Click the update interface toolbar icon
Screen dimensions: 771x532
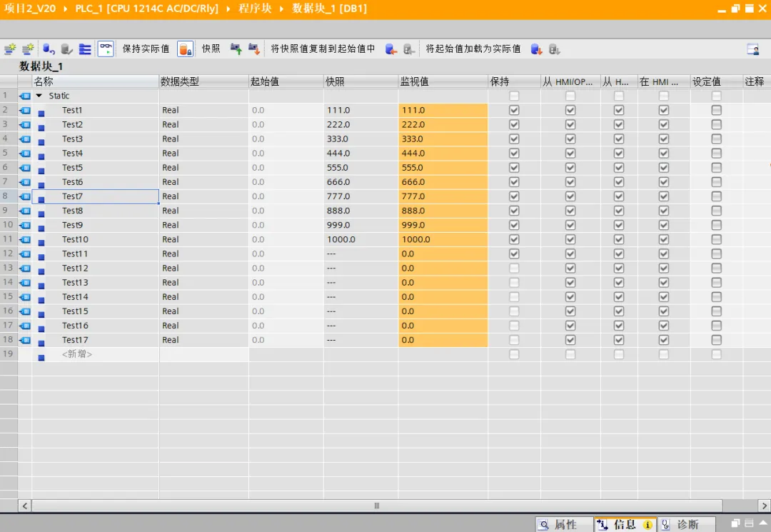[66, 49]
